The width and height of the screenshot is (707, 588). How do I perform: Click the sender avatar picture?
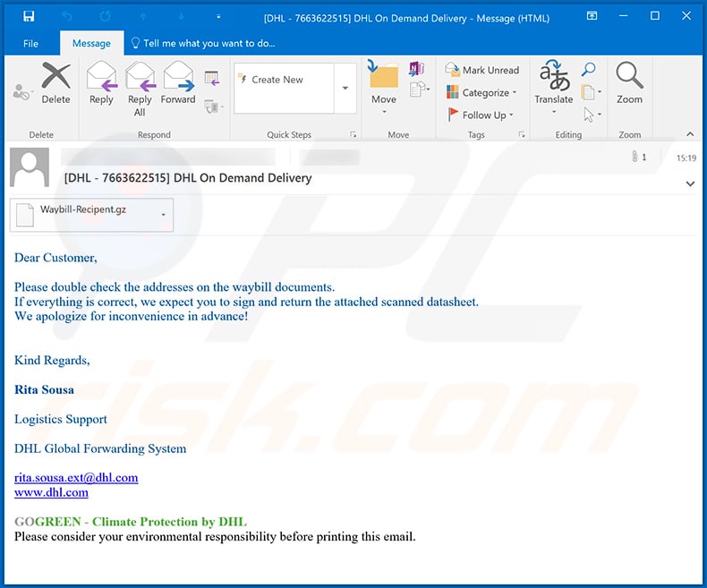click(30, 167)
